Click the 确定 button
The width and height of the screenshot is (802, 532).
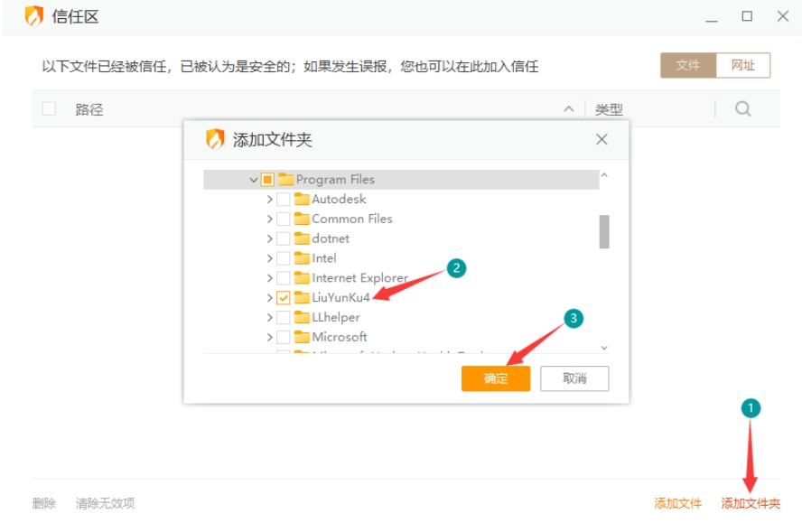[x=496, y=378]
